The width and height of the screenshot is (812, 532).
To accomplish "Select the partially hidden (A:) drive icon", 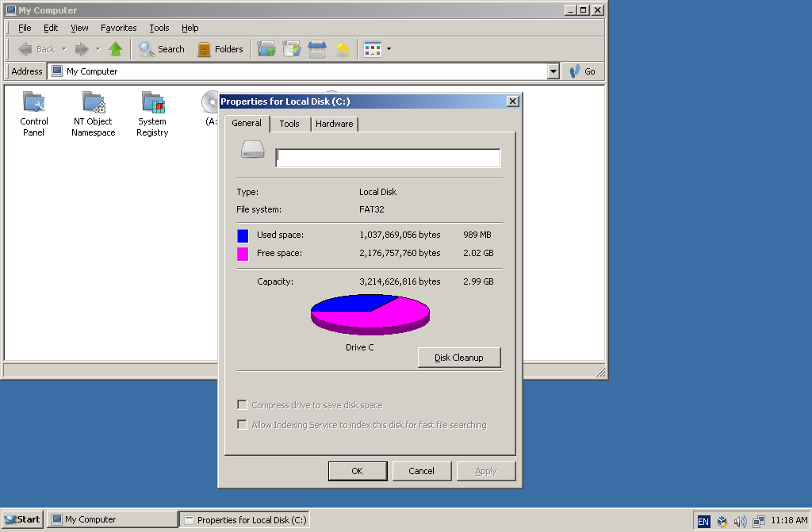I will tap(209, 108).
